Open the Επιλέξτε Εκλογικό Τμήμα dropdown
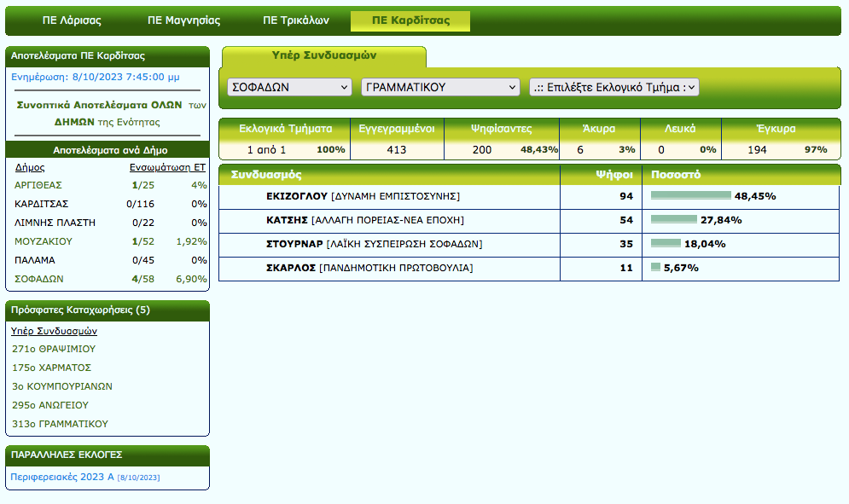Screen dimensions: 849x504 [613, 87]
